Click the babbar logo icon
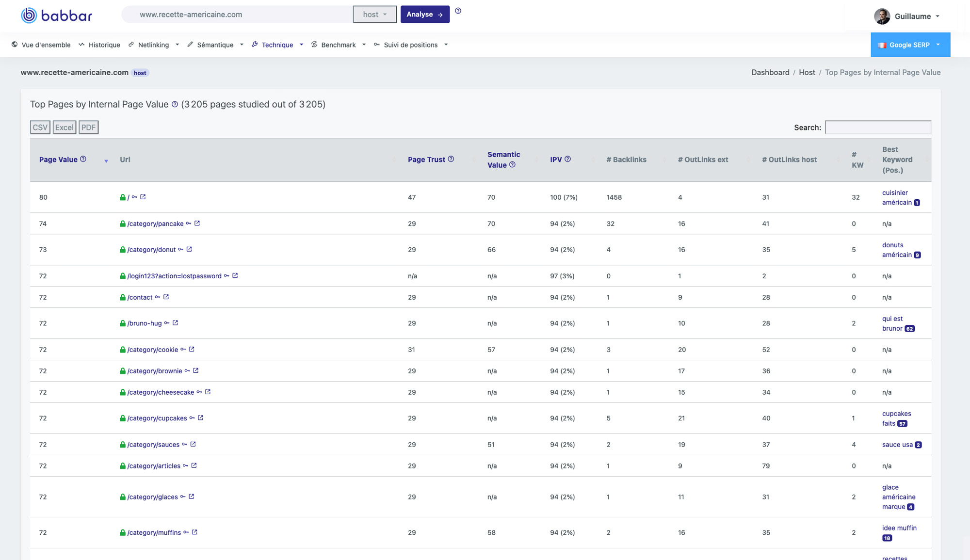Image resolution: width=970 pixels, height=560 pixels. [x=29, y=16]
